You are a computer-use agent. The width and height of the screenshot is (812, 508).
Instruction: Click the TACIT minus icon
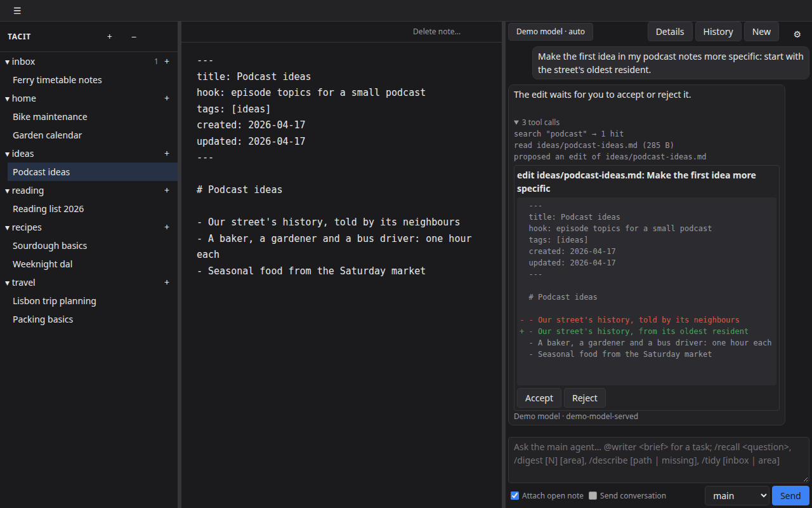[x=134, y=37]
